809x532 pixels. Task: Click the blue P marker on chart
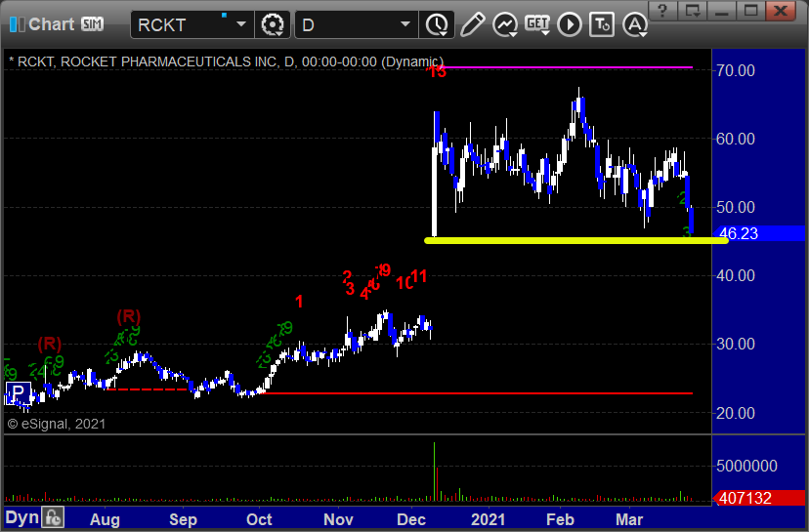pos(18,393)
